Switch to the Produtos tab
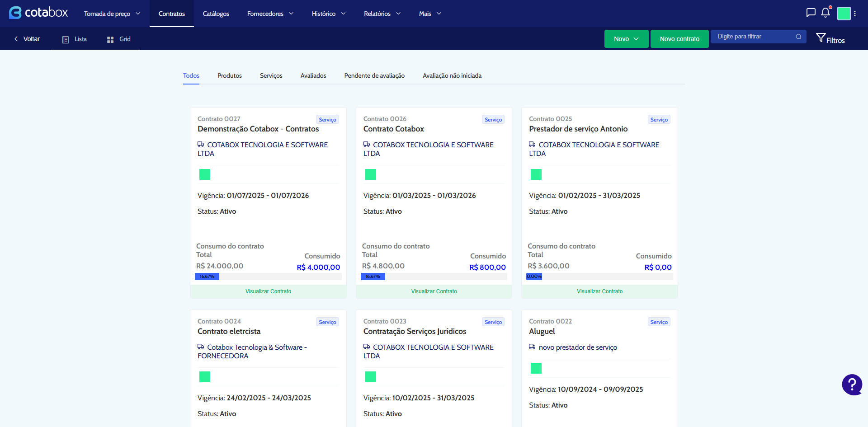The image size is (868, 427). pos(230,76)
